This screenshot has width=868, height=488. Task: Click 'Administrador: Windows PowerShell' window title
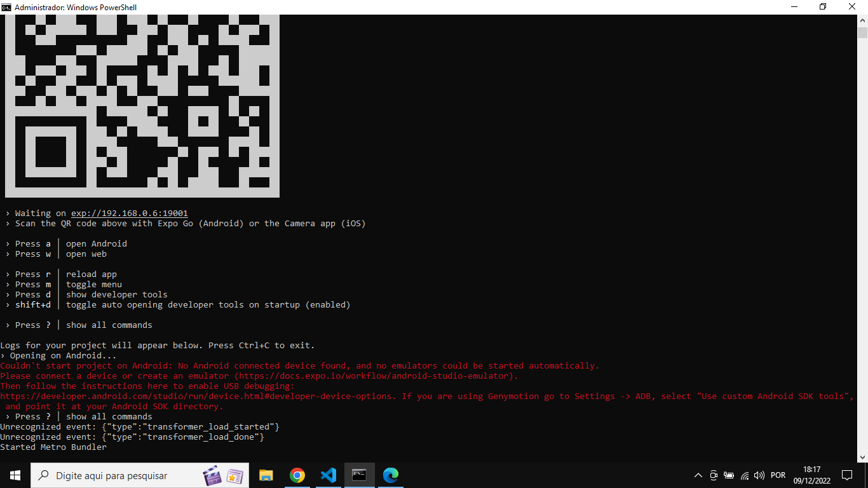[x=76, y=7]
